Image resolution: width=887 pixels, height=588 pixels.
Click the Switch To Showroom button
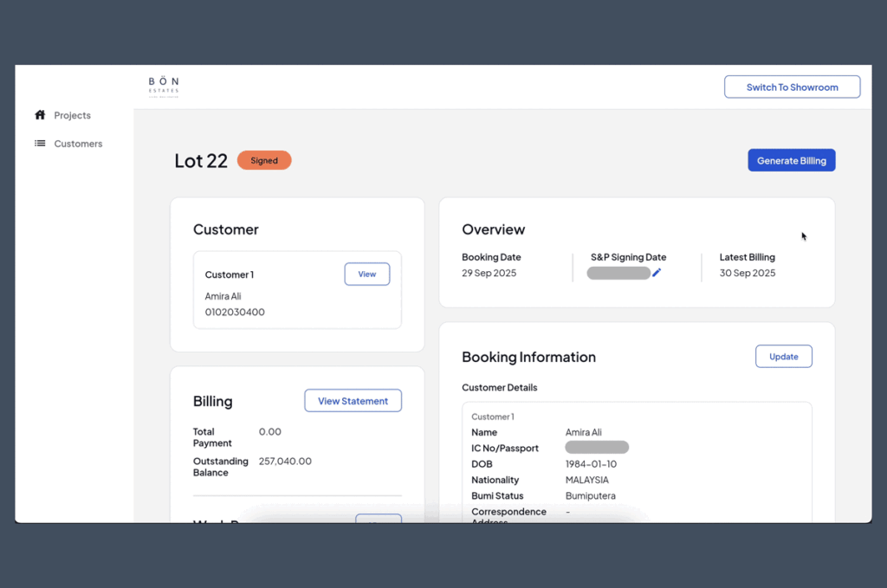(x=791, y=86)
